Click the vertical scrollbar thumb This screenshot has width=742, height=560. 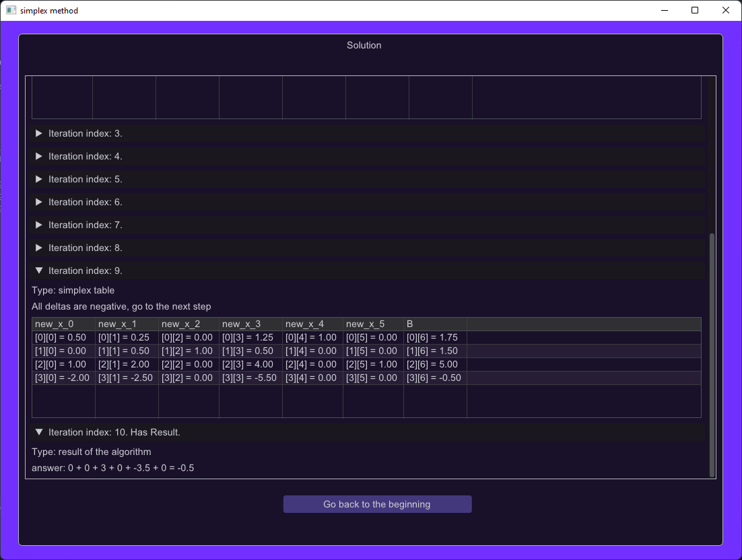tap(712, 350)
